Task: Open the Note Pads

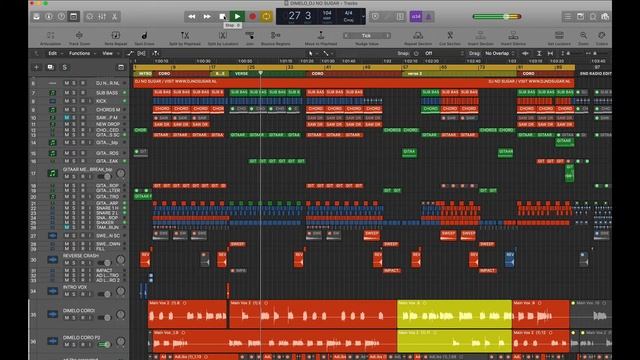Action: (580, 16)
